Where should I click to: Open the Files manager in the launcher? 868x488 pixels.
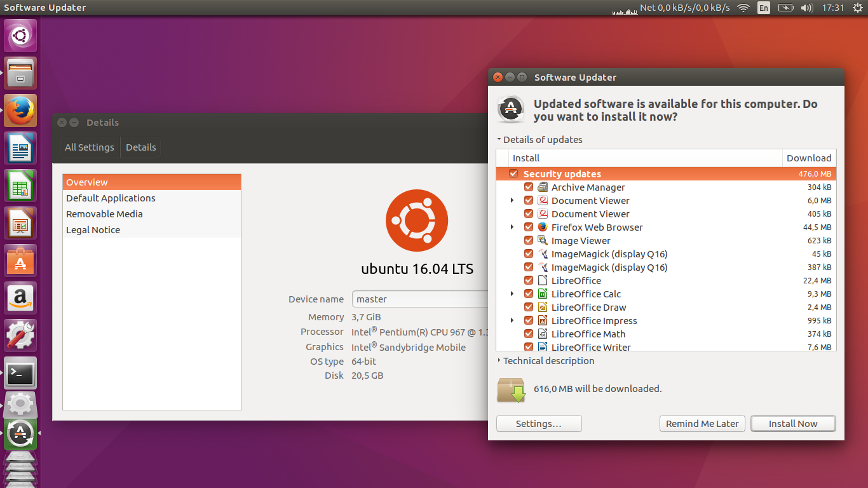[x=21, y=73]
